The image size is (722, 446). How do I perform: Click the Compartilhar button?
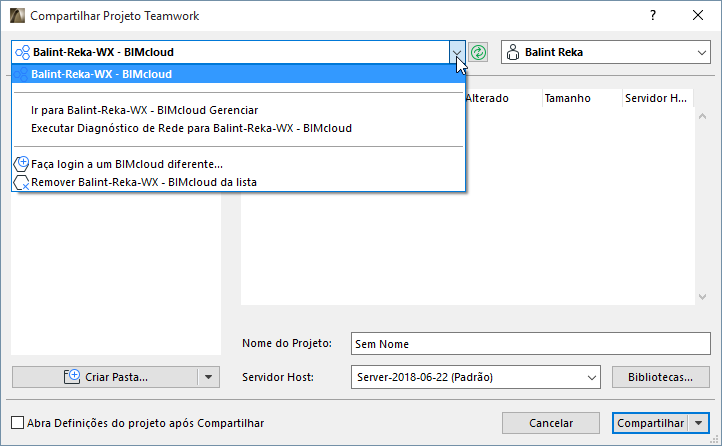[650, 423]
